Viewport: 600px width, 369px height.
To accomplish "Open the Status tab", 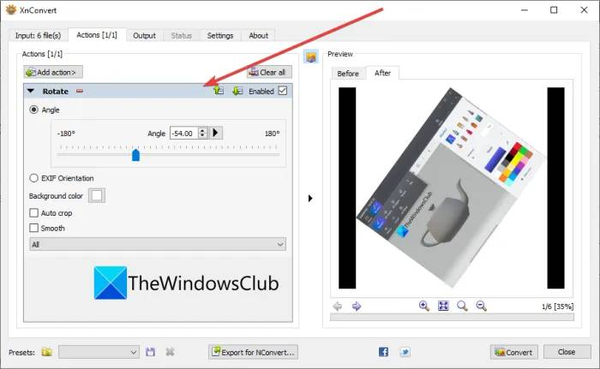I will 181,36.
